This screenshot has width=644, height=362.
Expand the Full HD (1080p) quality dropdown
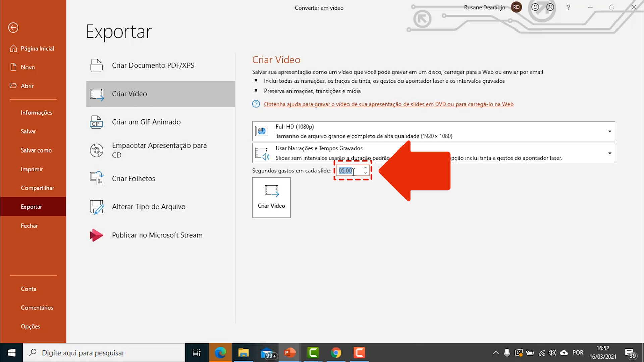[609, 131]
